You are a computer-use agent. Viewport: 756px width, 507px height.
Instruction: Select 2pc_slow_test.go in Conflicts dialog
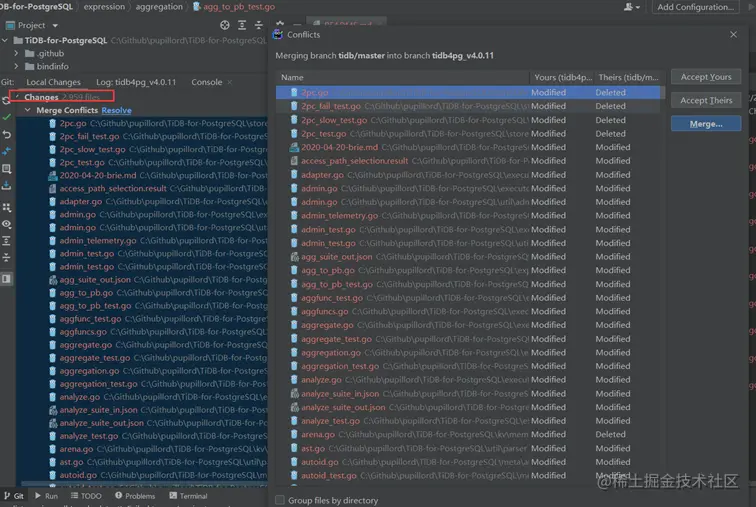(x=468, y=120)
